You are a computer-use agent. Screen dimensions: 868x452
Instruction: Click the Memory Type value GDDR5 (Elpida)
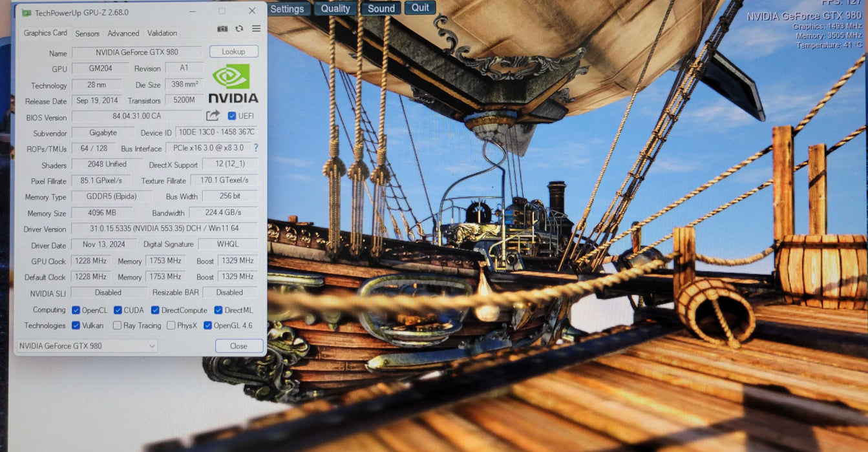112,197
